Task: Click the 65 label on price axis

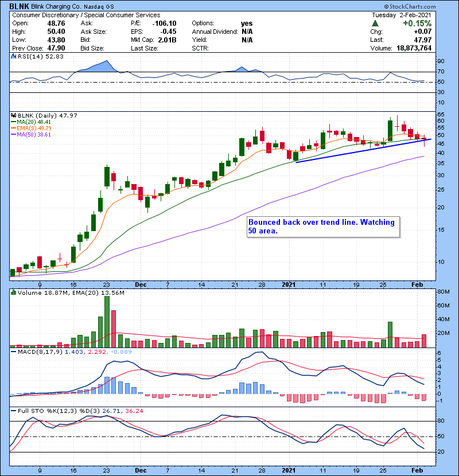Action: click(x=441, y=115)
